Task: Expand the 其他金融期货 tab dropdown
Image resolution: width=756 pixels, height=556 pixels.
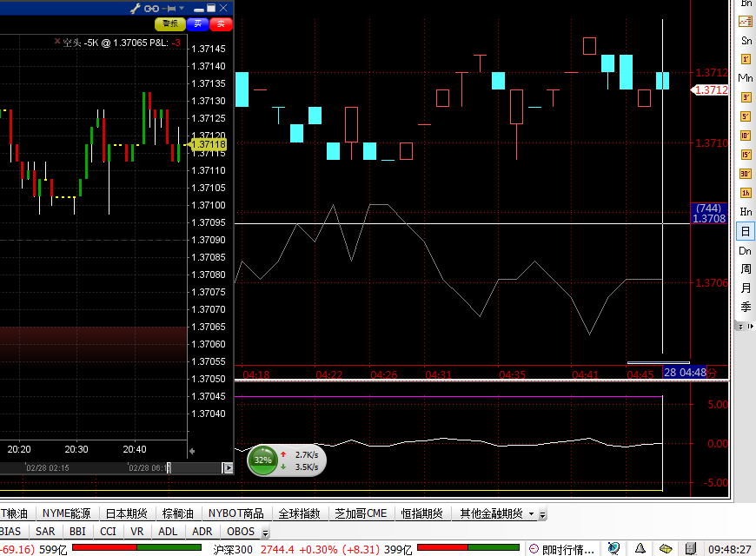Action: (x=531, y=514)
